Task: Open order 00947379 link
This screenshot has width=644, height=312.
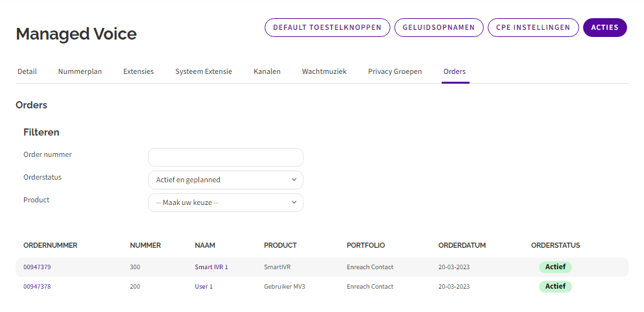Action: click(x=37, y=267)
